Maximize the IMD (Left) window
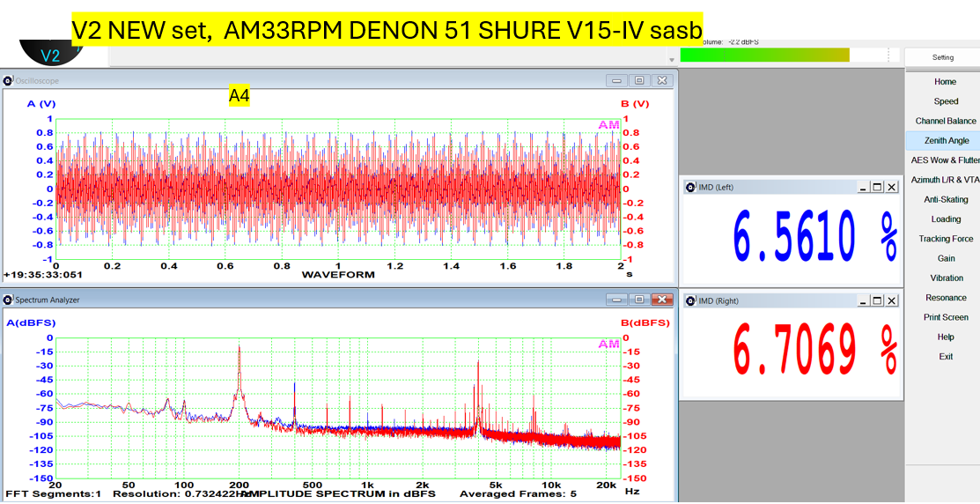This screenshot has height=504, width=980. coord(878,187)
